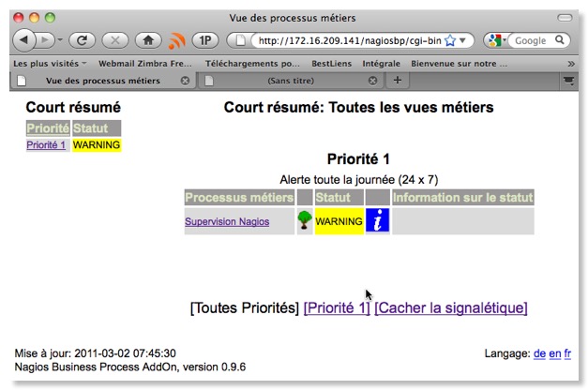Open the Webmail Zimbra bookmark

point(144,64)
